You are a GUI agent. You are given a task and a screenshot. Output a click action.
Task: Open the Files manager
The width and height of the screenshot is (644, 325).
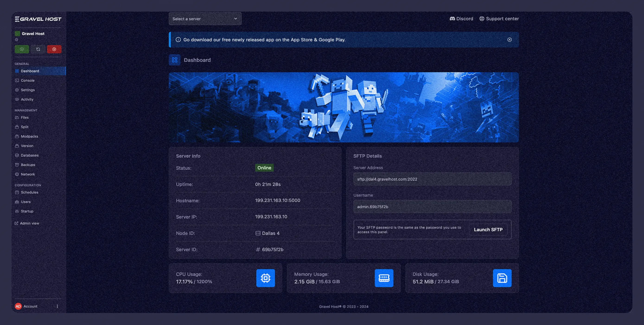pyautogui.click(x=39, y=118)
